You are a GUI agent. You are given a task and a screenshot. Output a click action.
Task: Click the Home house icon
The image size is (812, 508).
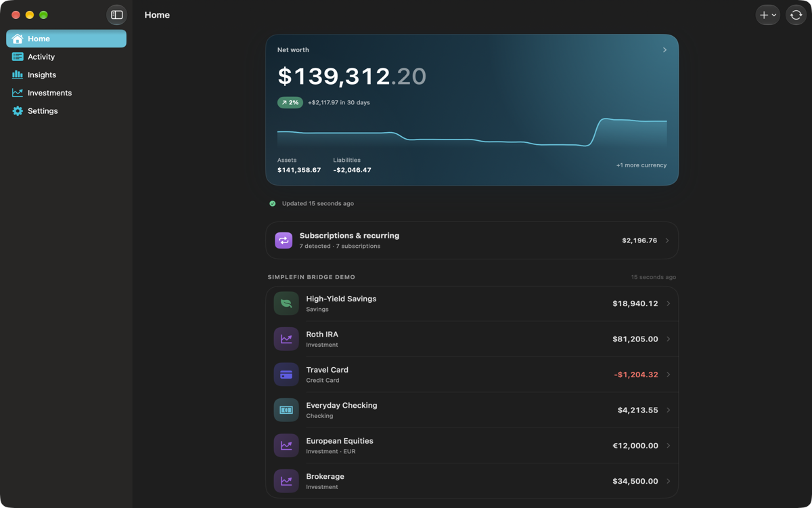pos(18,39)
